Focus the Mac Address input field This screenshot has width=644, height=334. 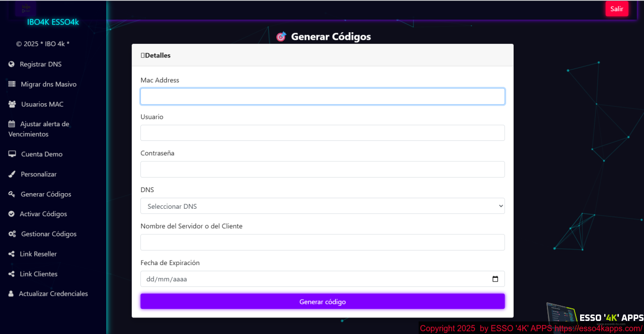pos(322,97)
